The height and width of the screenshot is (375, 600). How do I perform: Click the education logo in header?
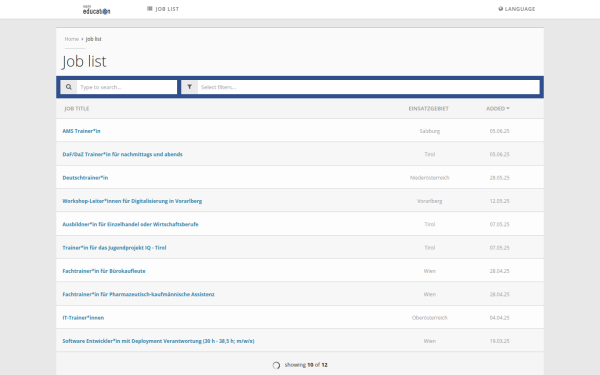pyautogui.click(x=96, y=10)
